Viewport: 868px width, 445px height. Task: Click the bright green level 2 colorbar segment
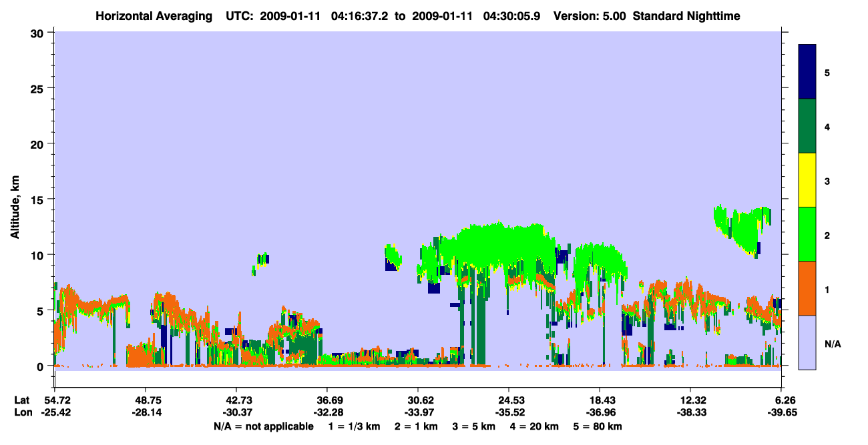[807, 234]
